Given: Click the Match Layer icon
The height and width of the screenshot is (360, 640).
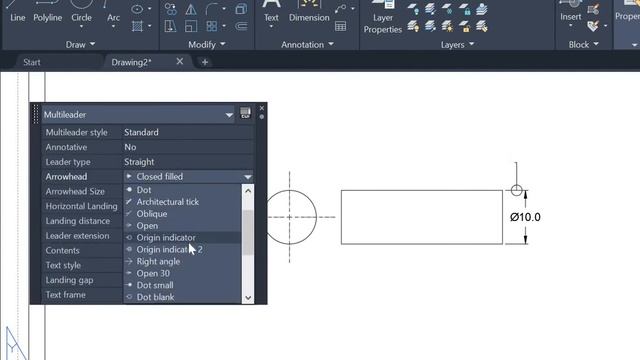Looking at the screenshot, I should (x=482, y=27).
